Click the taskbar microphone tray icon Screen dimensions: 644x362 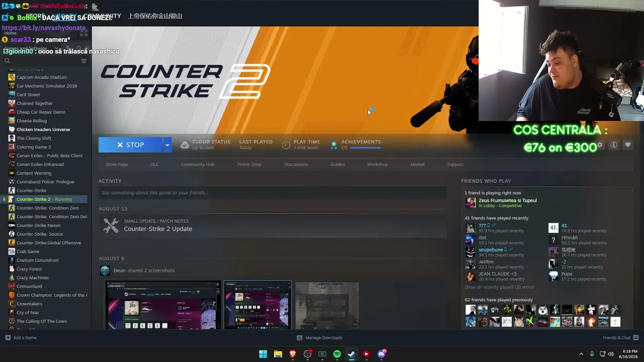(x=592, y=354)
